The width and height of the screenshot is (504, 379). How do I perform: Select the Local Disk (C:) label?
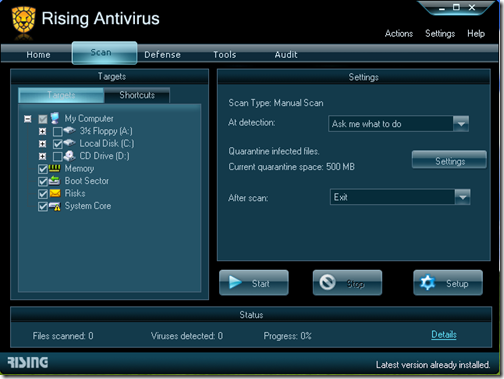107,144
